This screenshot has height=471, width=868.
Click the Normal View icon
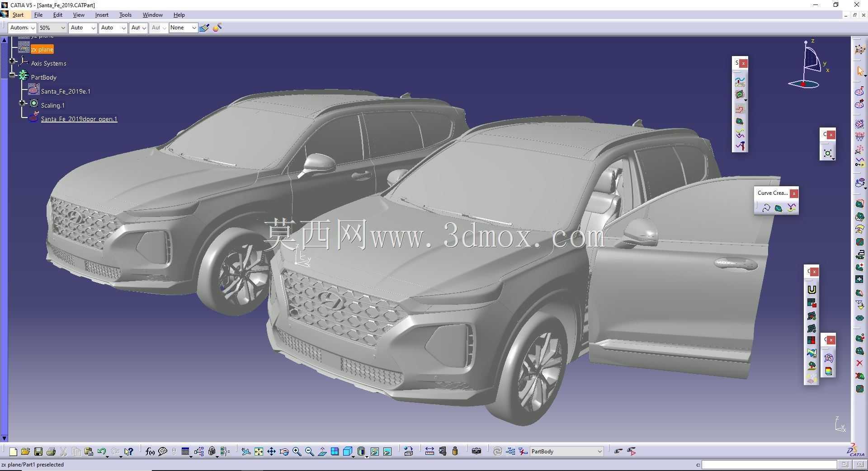[x=322, y=451]
